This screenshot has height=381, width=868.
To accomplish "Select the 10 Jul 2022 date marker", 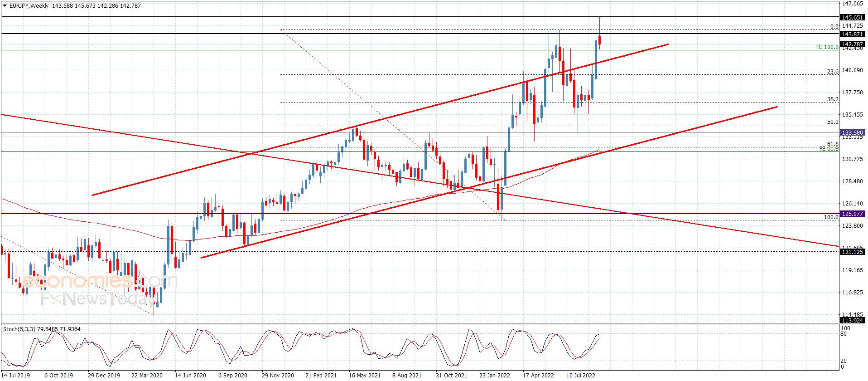I will (x=581, y=375).
